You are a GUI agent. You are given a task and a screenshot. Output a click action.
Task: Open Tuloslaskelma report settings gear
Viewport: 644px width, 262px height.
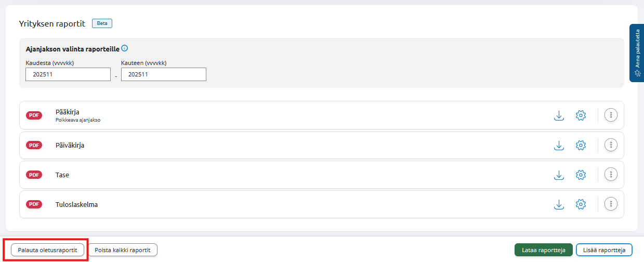click(x=581, y=204)
